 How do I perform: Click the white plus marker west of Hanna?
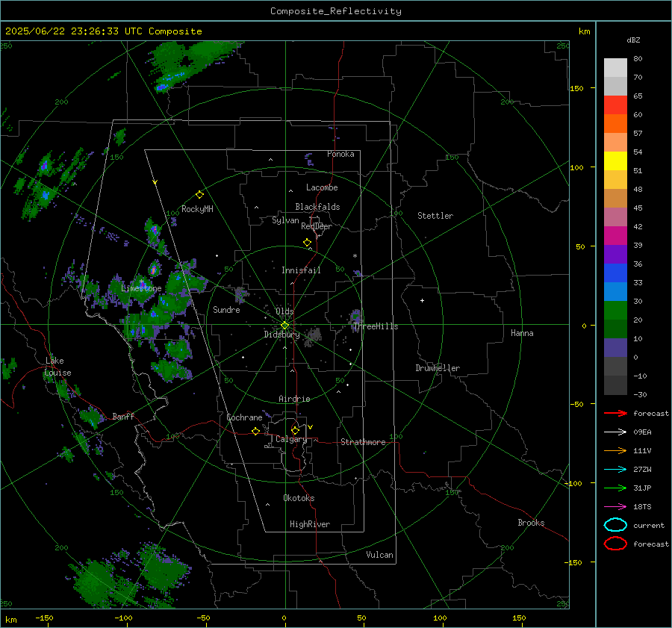click(x=422, y=300)
